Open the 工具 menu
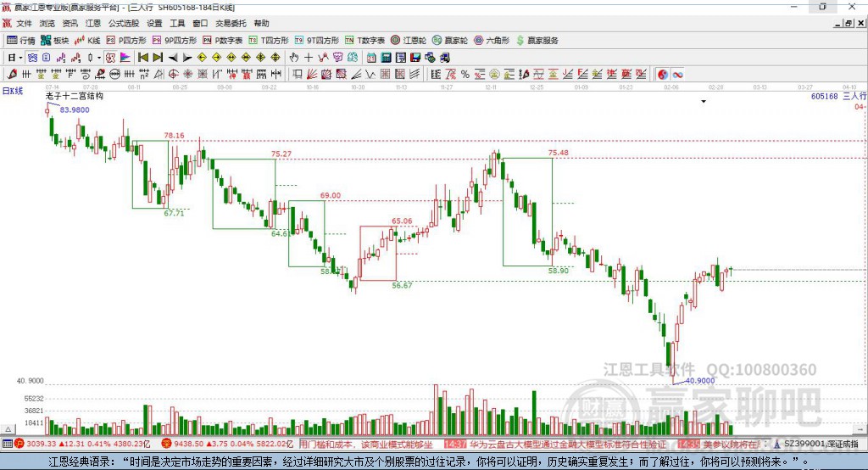868x470 pixels. [x=177, y=23]
